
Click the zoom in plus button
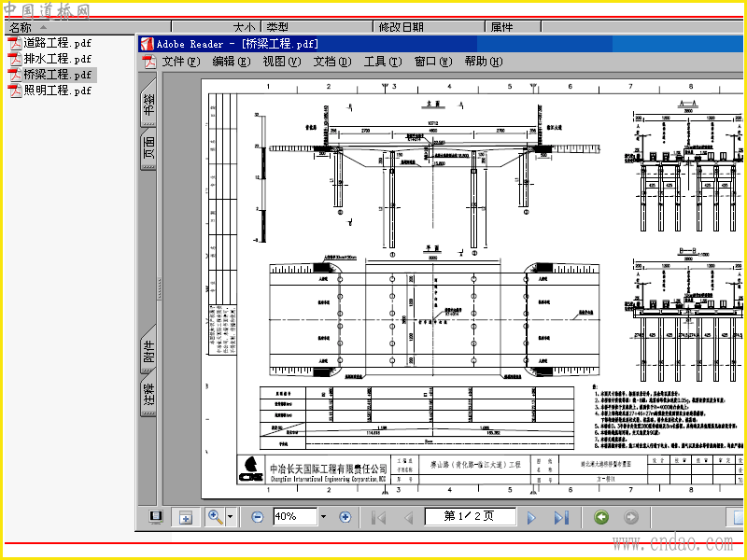tap(345, 517)
